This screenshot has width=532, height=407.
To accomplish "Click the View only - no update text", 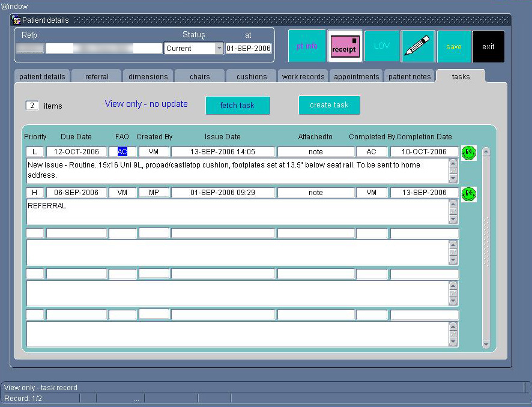I will [147, 104].
